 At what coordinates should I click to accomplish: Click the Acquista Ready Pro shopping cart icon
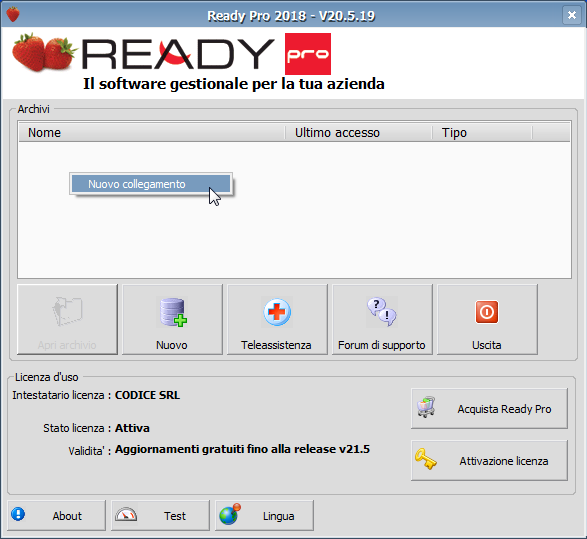(x=426, y=408)
